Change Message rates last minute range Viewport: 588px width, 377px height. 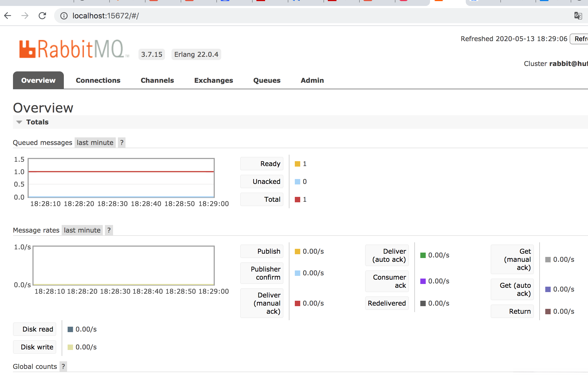[x=82, y=230]
